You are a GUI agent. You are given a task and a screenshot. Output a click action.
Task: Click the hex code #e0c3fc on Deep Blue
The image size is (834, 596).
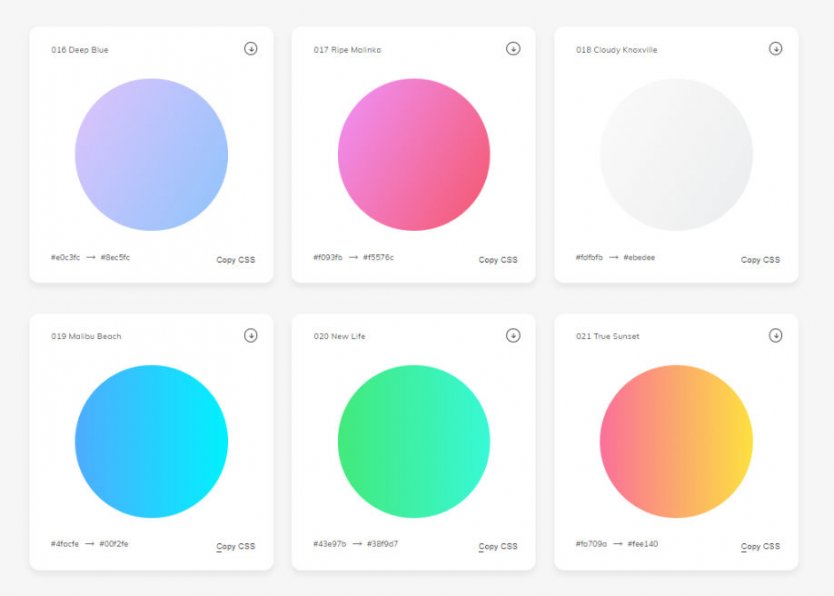pyautogui.click(x=67, y=257)
